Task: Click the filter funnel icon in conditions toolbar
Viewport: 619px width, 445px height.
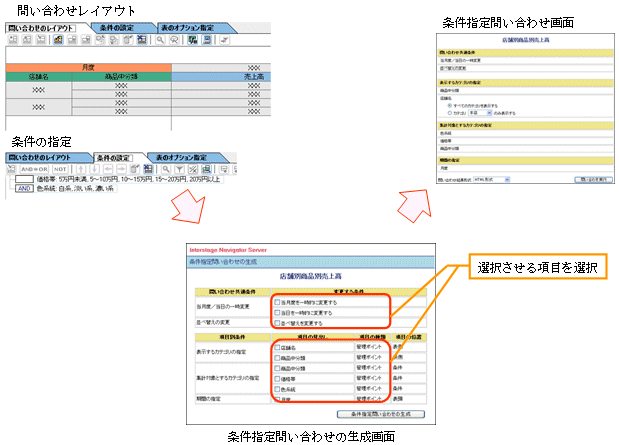Action: click(180, 170)
